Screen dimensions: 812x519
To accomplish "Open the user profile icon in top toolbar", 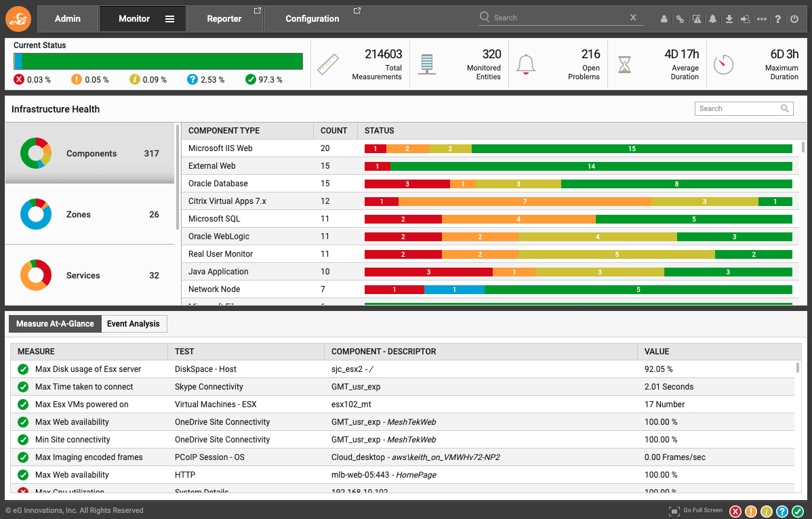I will click(664, 19).
